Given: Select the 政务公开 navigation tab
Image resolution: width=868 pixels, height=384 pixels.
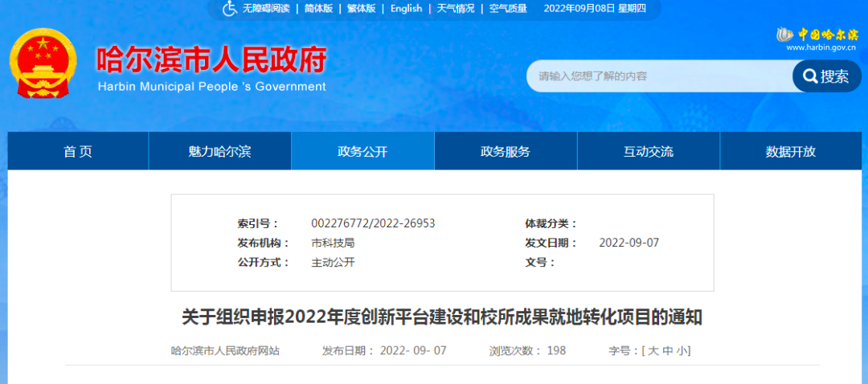Looking at the screenshot, I should [362, 152].
